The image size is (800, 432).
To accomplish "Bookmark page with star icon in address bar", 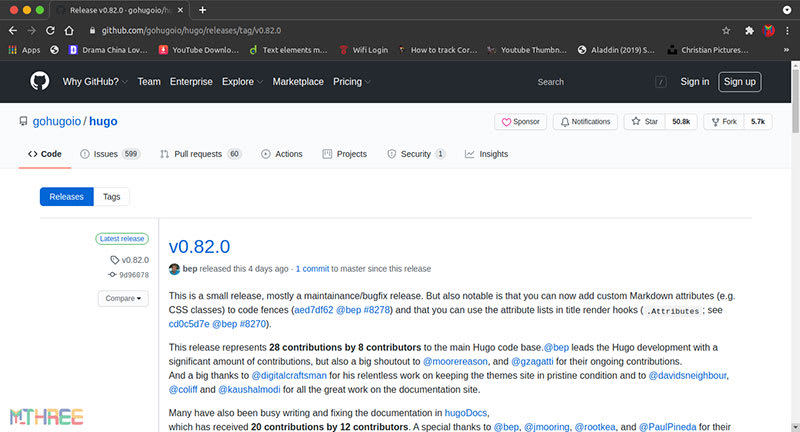I will [x=726, y=31].
